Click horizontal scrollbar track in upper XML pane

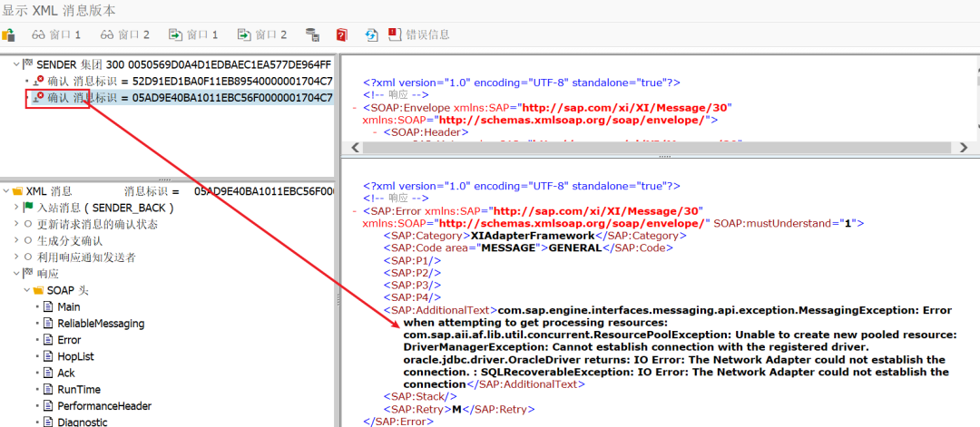pos(657,148)
